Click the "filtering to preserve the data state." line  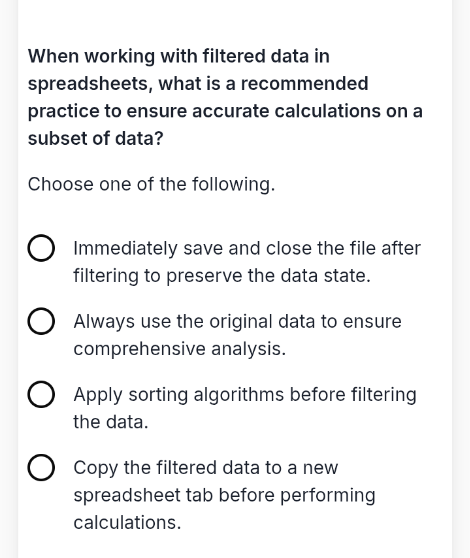pyautogui.click(x=222, y=276)
